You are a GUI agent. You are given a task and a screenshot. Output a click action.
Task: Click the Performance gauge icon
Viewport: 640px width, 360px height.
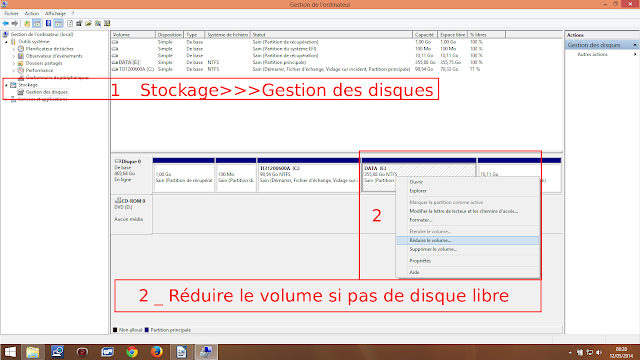21,71
